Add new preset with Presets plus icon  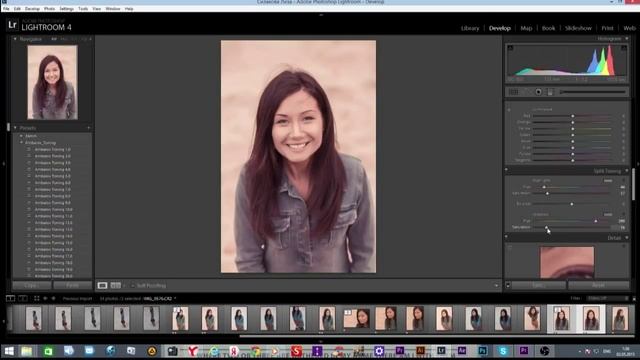coord(89,128)
